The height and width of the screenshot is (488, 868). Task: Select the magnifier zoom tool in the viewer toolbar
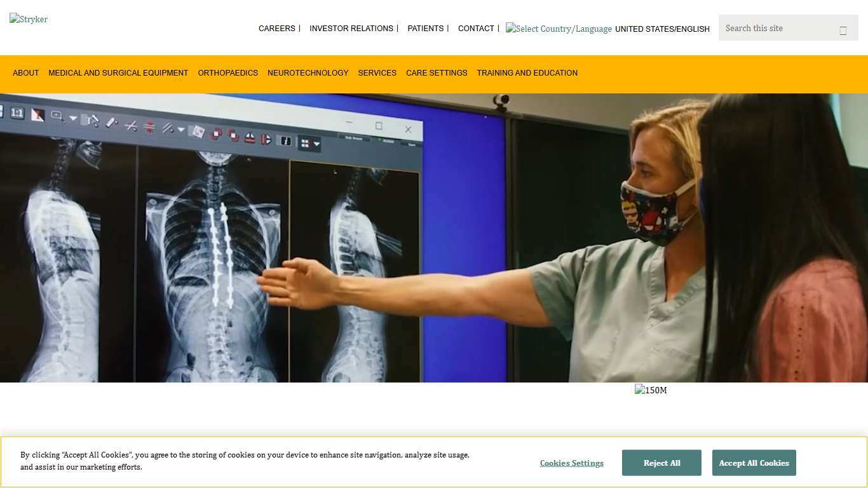[56, 116]
